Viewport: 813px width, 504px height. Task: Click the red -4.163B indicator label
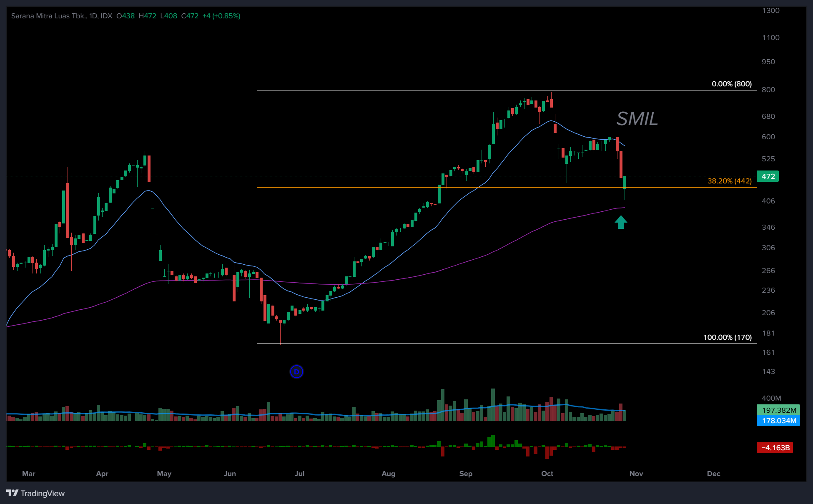[x=775, y=448]
